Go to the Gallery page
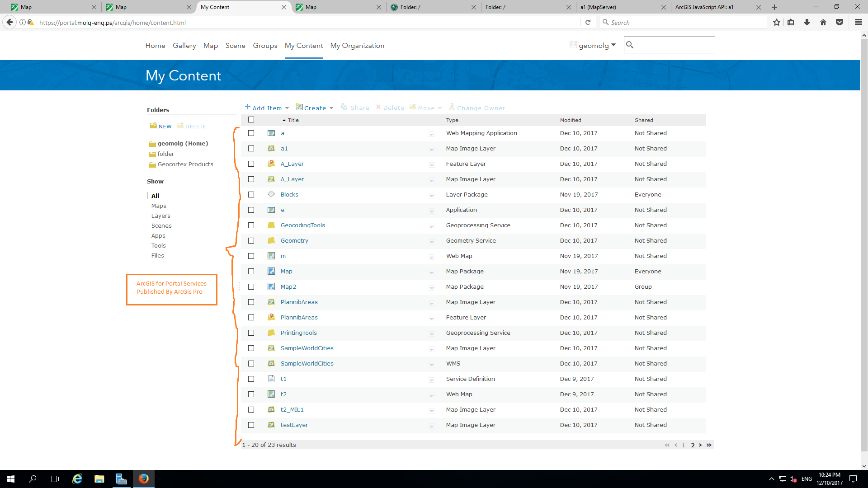 pyautogui.click(x=184, y=46)
